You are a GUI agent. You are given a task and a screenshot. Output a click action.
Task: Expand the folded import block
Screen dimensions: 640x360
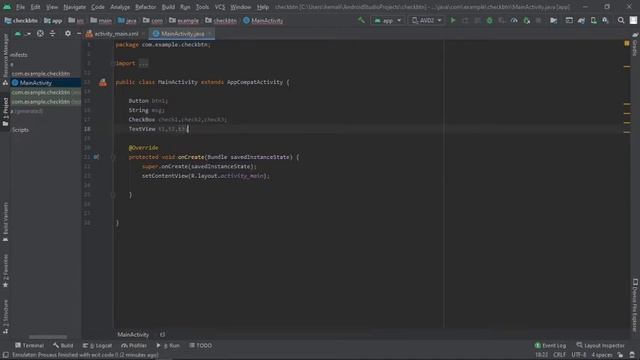point(144,63)
